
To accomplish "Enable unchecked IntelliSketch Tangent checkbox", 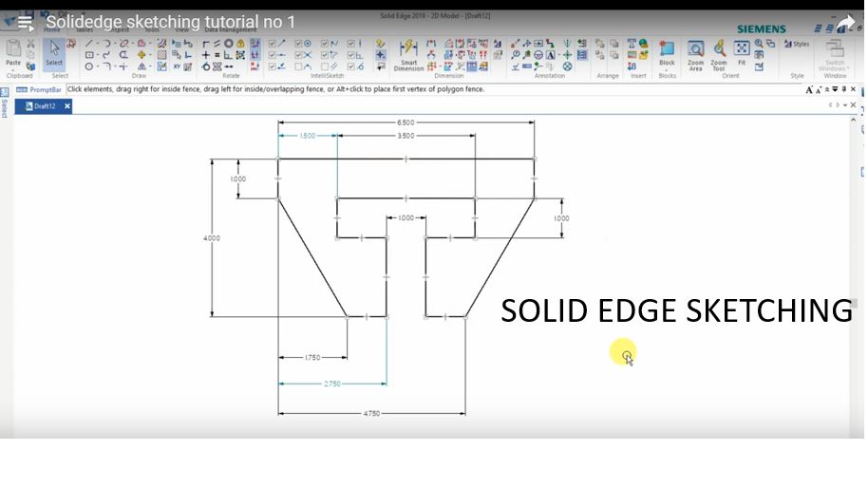I will (x=299, y=66).
